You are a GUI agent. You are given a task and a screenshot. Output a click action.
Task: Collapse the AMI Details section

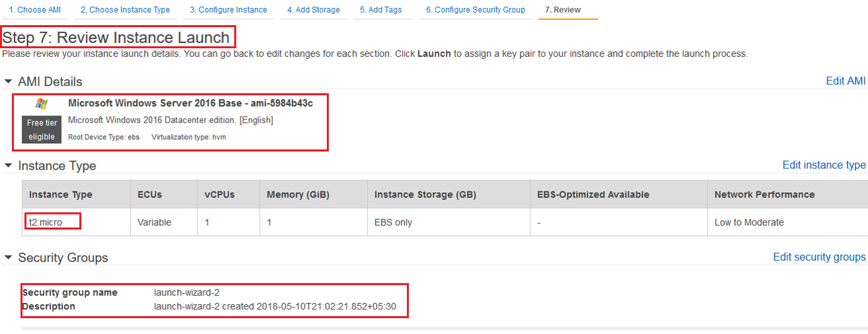coord(8,82)
